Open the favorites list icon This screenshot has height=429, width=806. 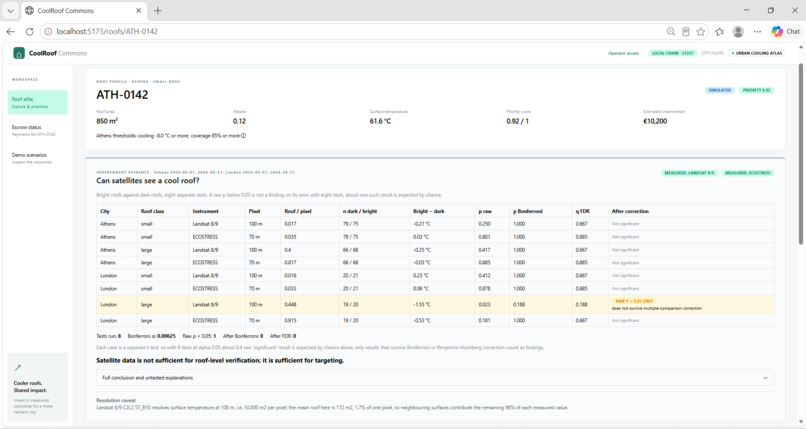(720, 31)
